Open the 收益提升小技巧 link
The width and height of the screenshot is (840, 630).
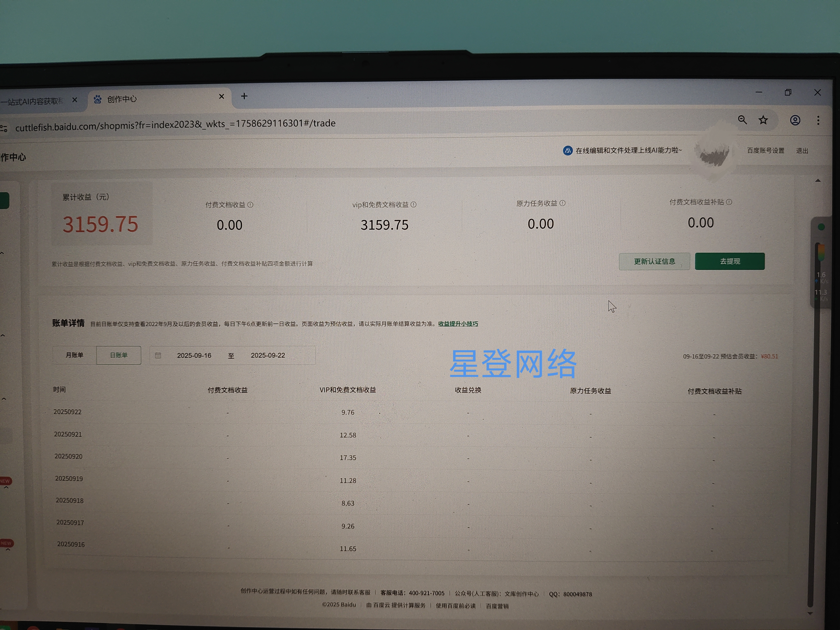(x=458, y=324)
